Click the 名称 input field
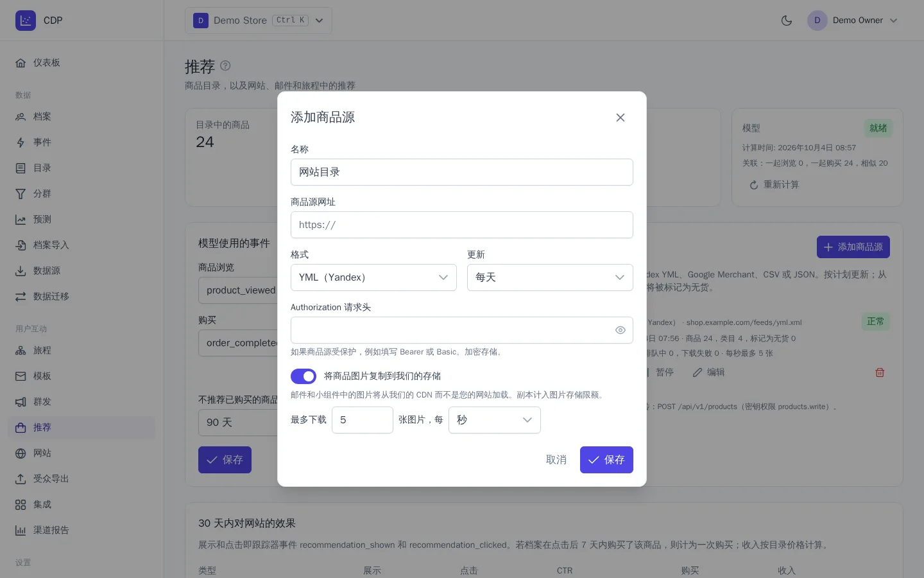924x578 pixels. [462, 172]
